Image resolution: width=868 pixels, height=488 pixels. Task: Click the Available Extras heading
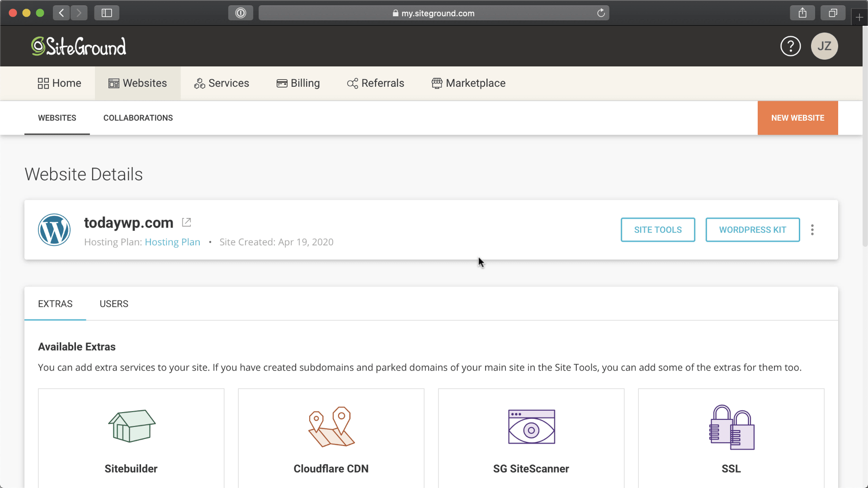(77, 347)
